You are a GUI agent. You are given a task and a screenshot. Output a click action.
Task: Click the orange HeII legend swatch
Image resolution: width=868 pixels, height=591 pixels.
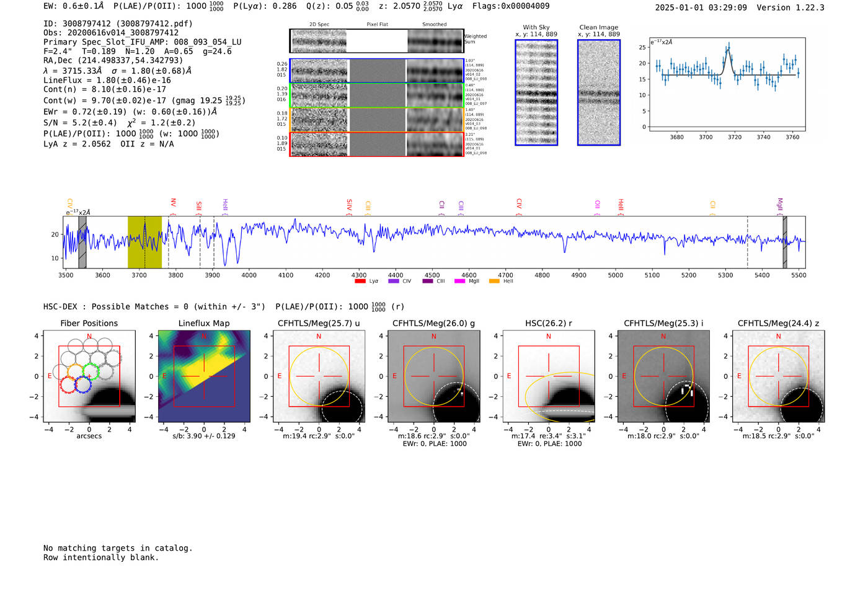(x=494, y=282)
